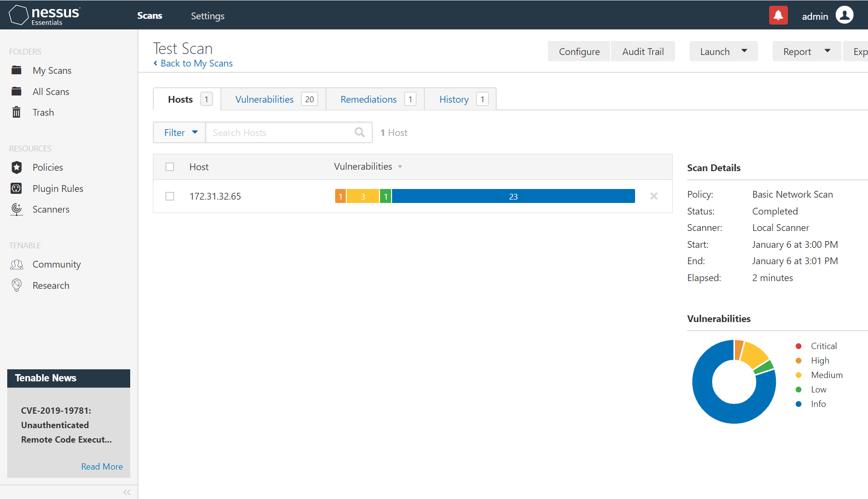Click the Critical legend entry
This screenshot has width=868, height=499.
tap(816, 346)
